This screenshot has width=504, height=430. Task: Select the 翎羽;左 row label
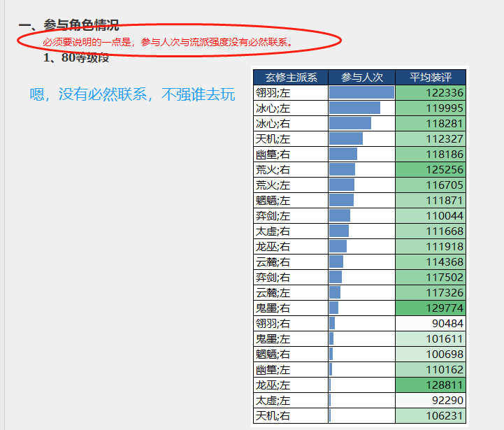[273, 93]
